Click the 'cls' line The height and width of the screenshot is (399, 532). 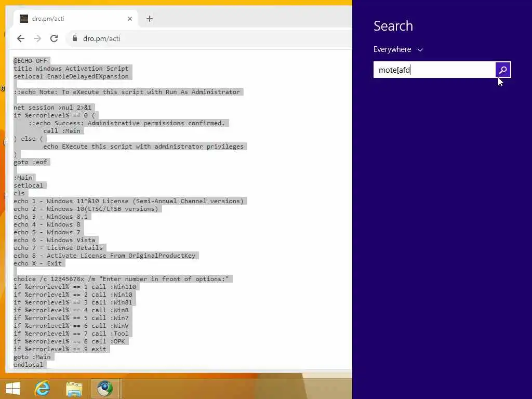coord(19,193)
